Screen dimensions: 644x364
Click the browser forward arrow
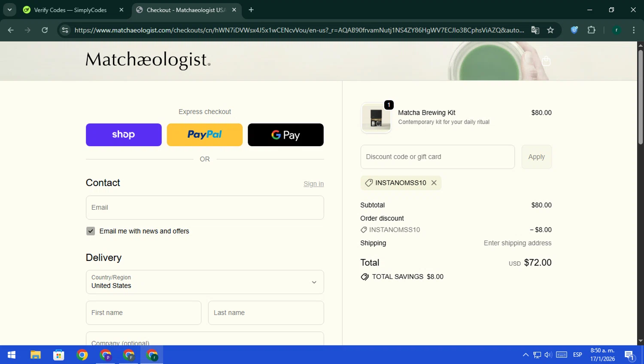pyautogui.click(x=27, y=30)
